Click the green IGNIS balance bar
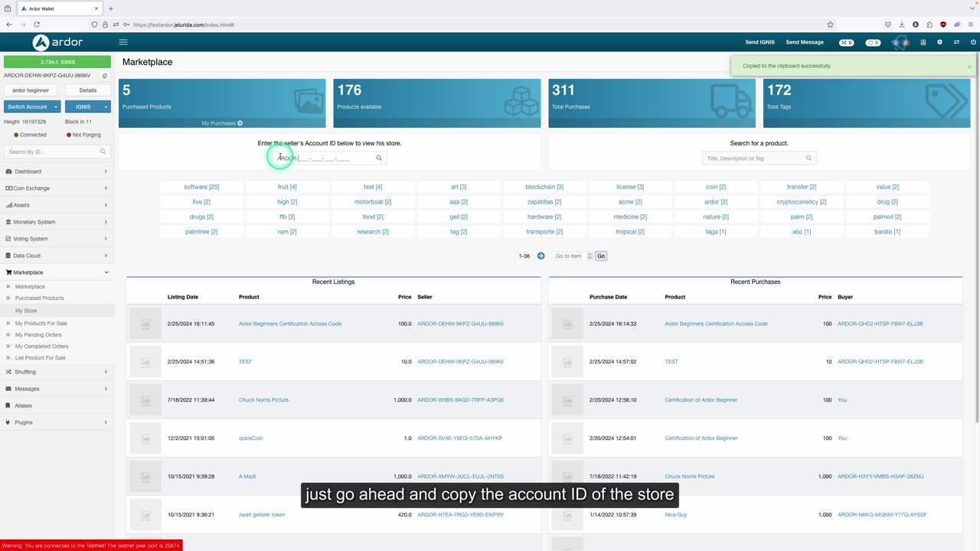 57,62
